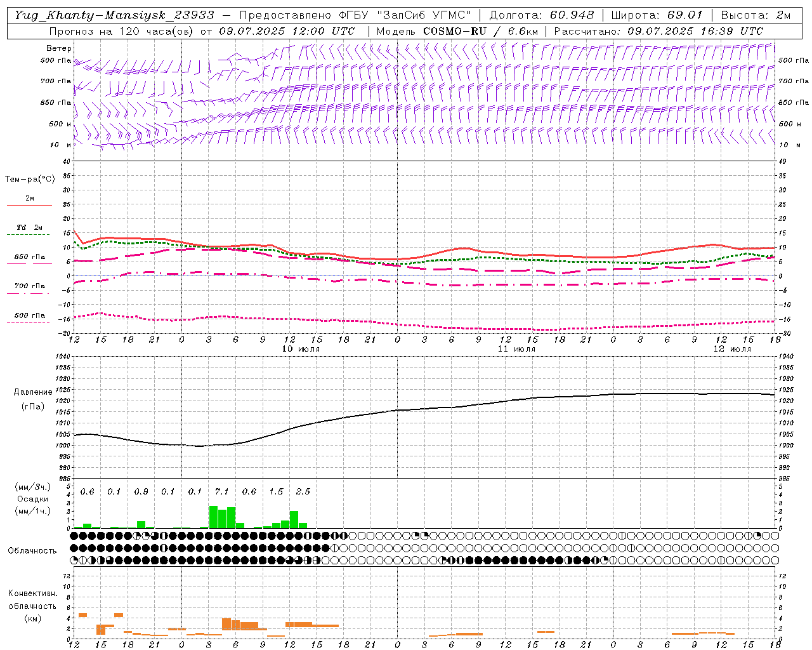This screenshot has width=812, height=650.
Task: Select the forecast start time 09.07.2025 12:00 UTC
Action: tap(287, 31)
